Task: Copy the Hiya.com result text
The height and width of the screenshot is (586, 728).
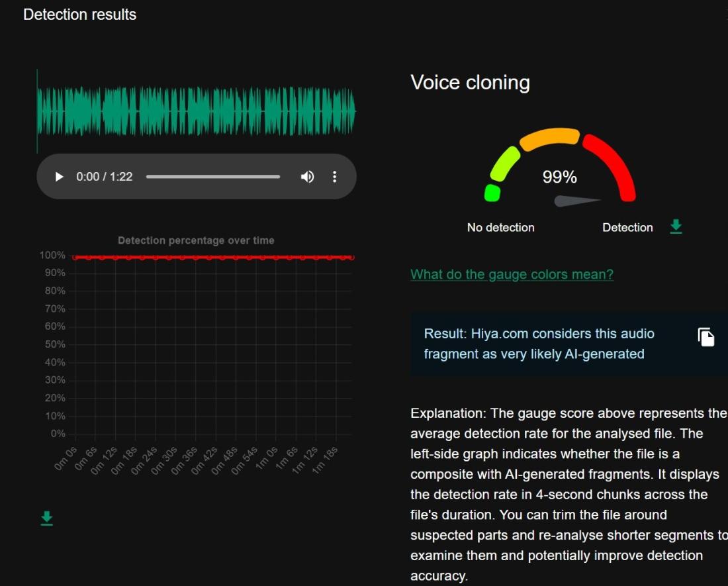Action: coord(705,337)
